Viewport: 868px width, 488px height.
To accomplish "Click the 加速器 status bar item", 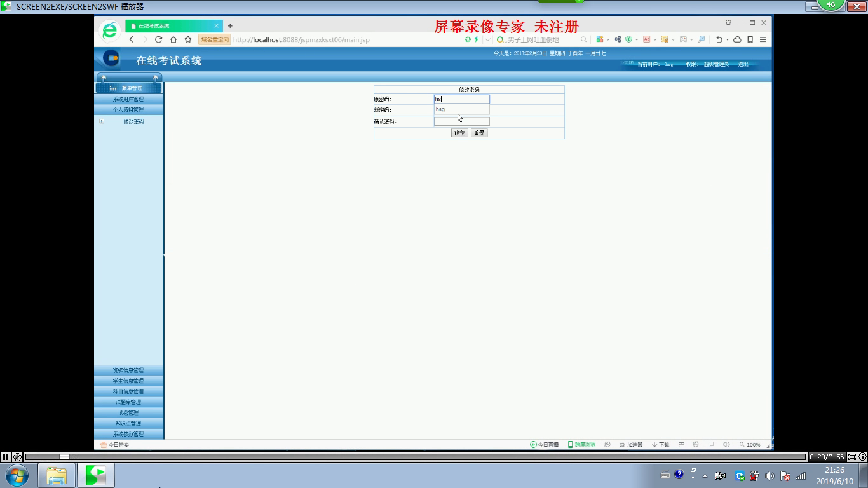I will [x=631, y=445].
